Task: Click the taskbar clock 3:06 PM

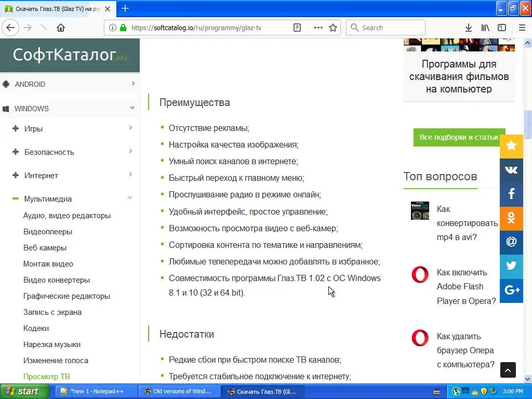Action: pyautogui.click(x=513, y=391)
